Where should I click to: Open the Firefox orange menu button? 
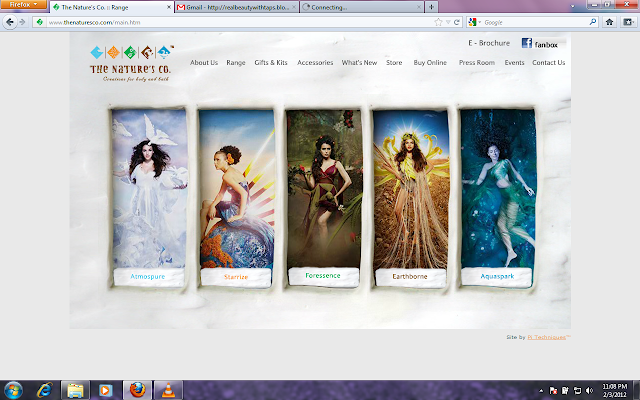[x=23, y=4]
